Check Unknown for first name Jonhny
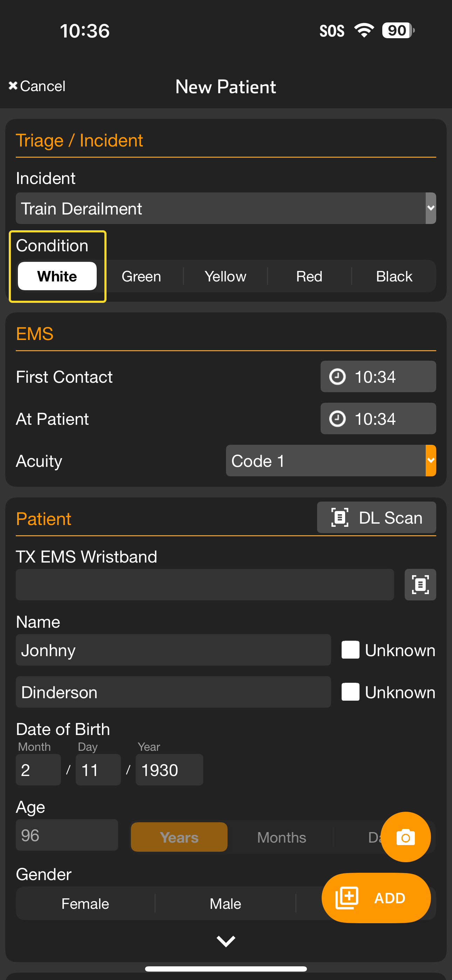 coord(350,650)
